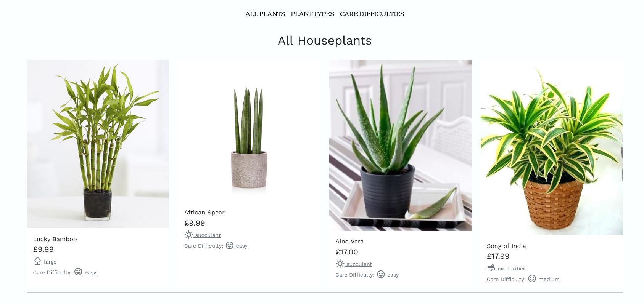Click the sun icon under Aloe Vera price
Image resolution: width=644 pixels, height=304 pixels.
tap(340, 264)
